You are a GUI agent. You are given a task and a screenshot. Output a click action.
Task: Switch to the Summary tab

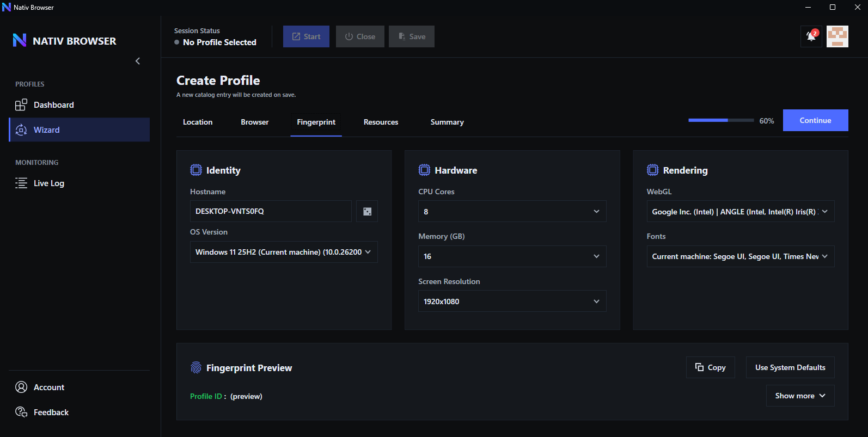(447, 122)
